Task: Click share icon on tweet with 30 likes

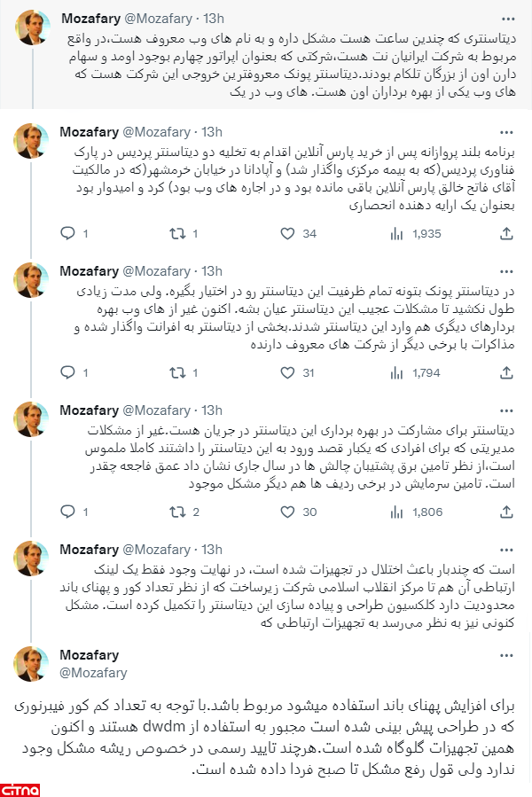Action: pos(506,512)
